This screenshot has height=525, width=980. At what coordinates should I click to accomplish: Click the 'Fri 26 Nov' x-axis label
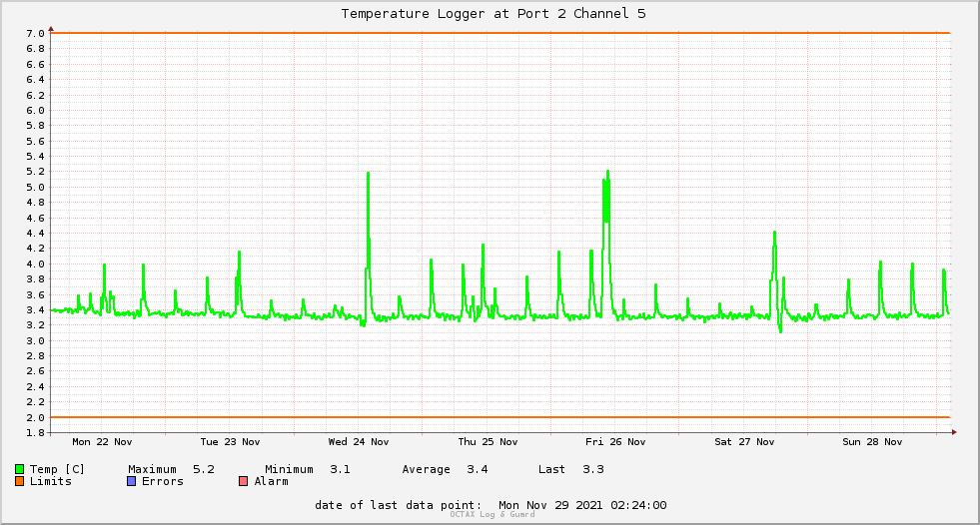(615, 442)
